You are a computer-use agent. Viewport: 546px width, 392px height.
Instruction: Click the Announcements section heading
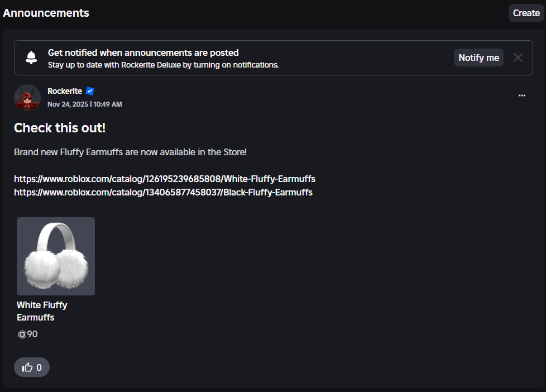point(46,13)
